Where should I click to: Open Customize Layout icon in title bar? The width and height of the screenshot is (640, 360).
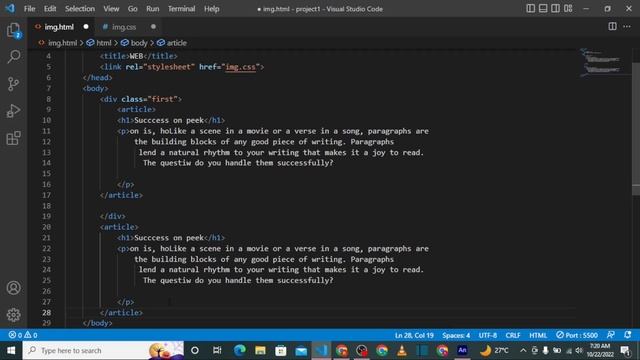tap(568, 9)
